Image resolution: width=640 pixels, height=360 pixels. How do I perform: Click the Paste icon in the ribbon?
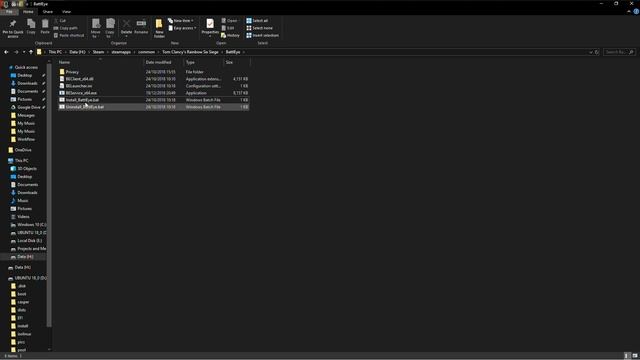tap(45, 27)
